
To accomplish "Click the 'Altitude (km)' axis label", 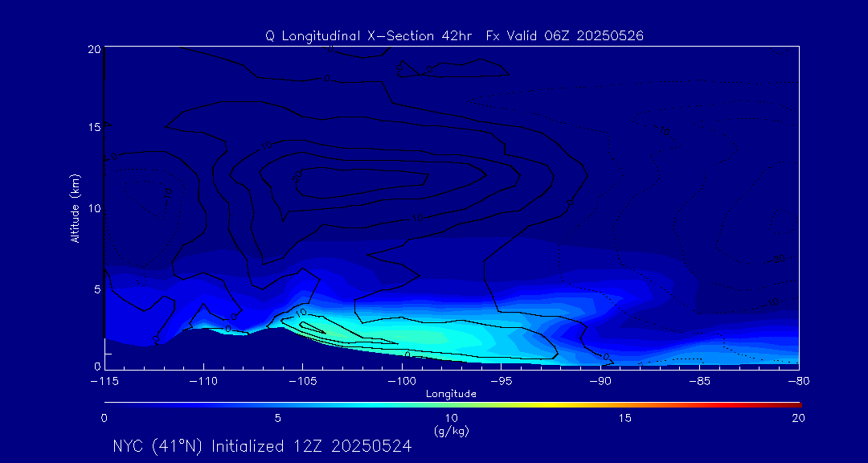I will click(x=76, y=207).
